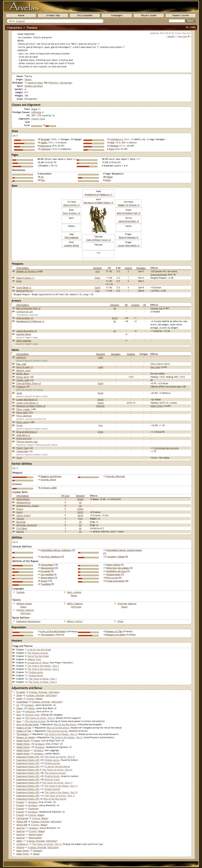Open the Encyclopedia menu

pyautogui.click(x=85, y=15)
